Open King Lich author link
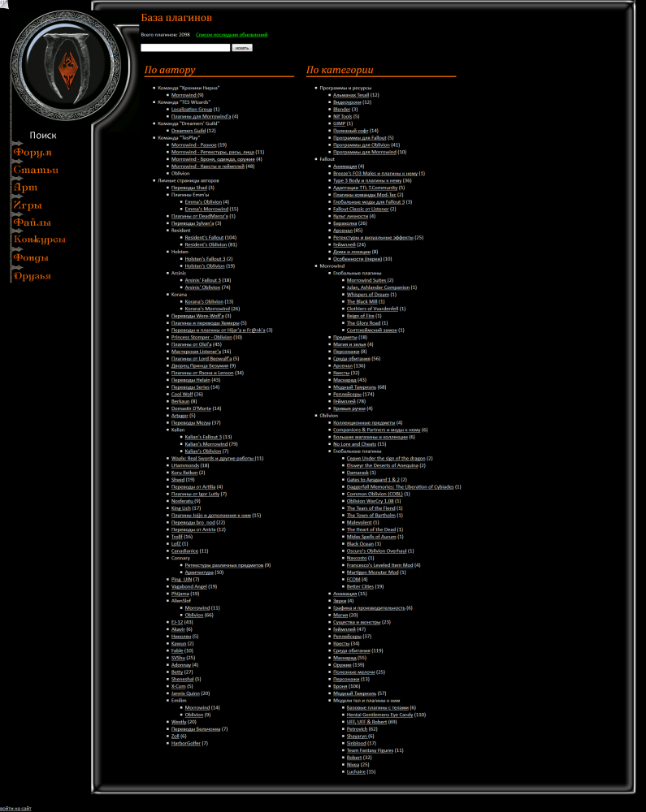The width and height of the screenshot is (646, 812). (x=180, y=508)
